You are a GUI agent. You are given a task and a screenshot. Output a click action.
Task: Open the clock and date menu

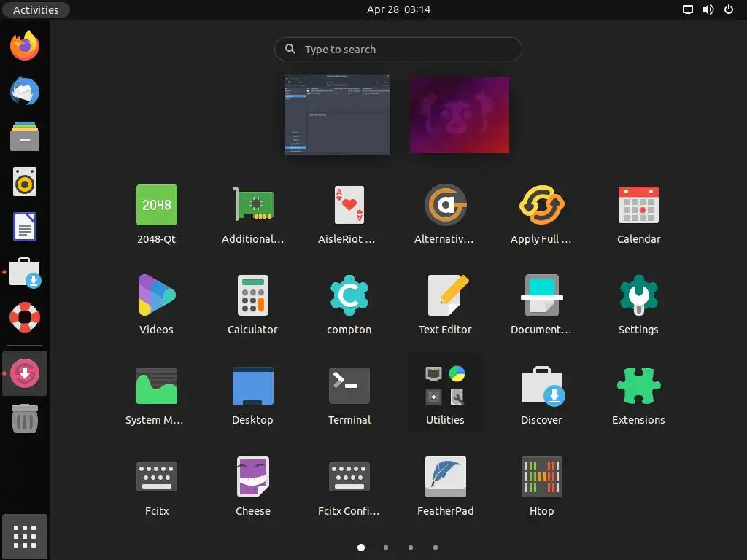398,9
